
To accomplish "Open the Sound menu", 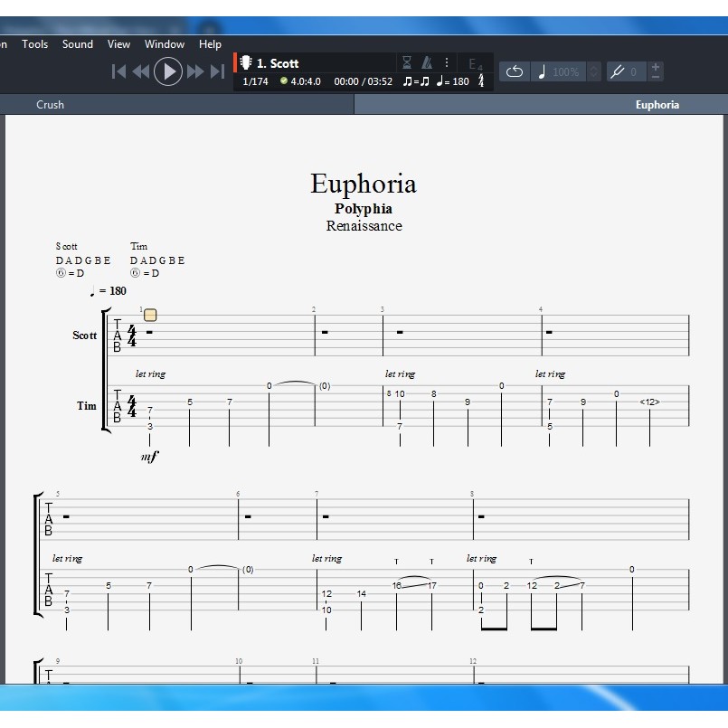I will pyautogui.click(x=78, y=43).
